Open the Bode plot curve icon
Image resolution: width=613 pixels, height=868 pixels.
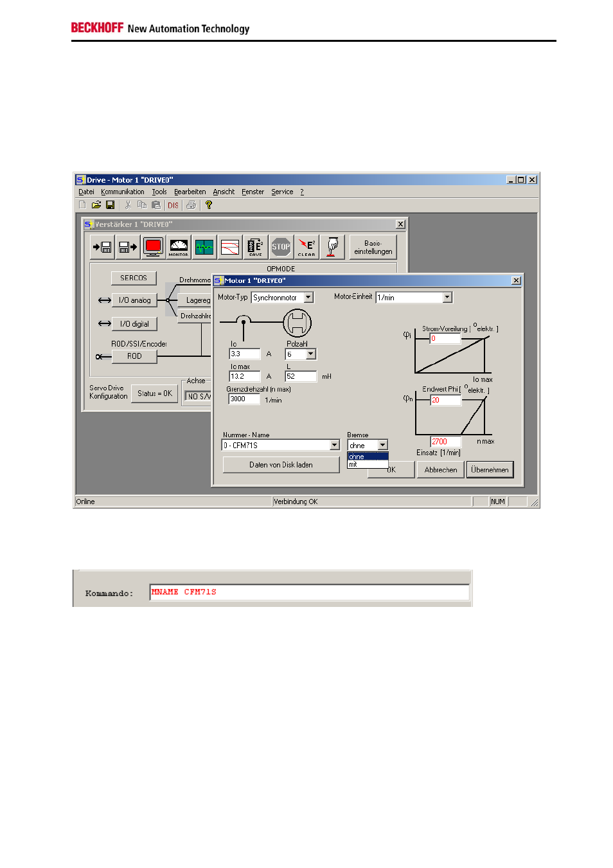tap(230, 247)
